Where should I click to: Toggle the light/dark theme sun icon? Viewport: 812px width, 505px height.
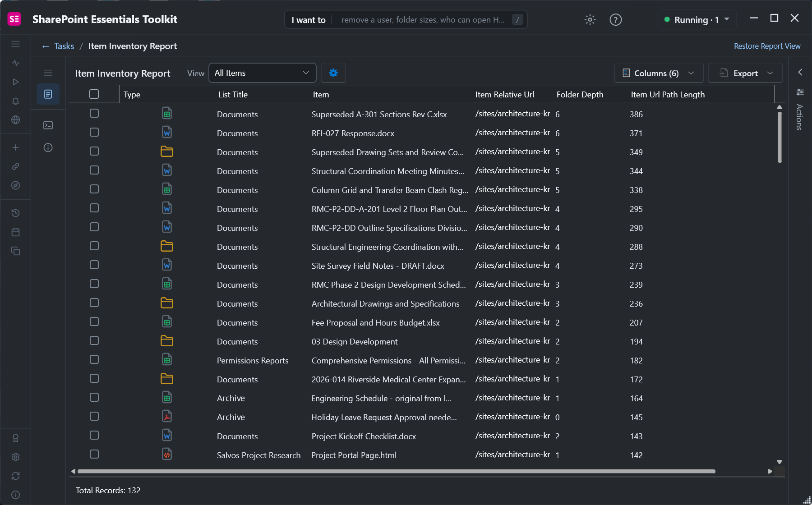point(590,19)
